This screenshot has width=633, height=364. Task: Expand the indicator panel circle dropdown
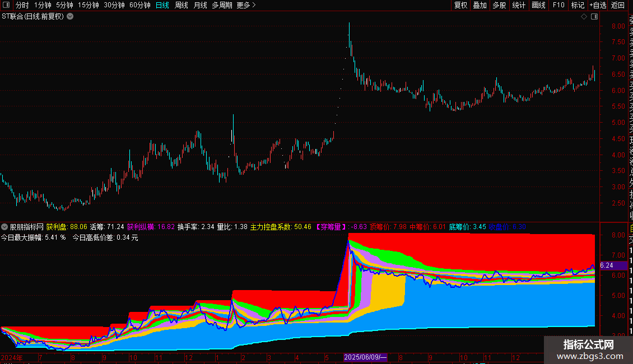point(4,227)
